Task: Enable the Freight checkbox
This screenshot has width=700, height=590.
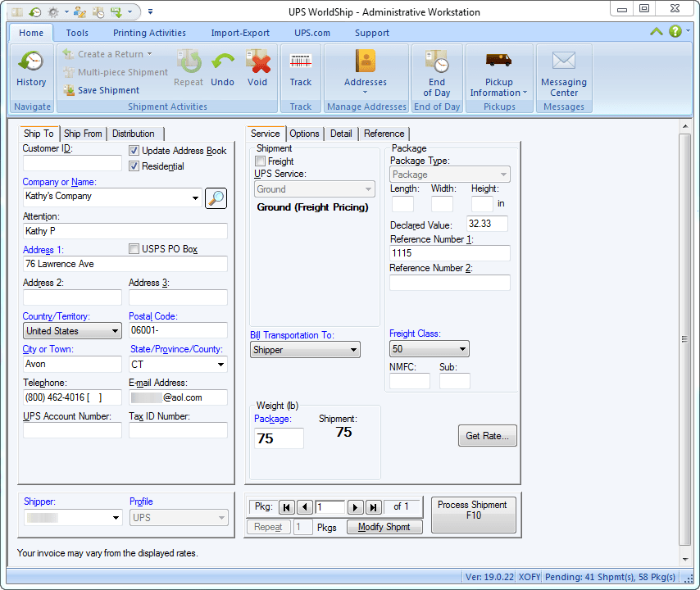Action: pos(260,161)
